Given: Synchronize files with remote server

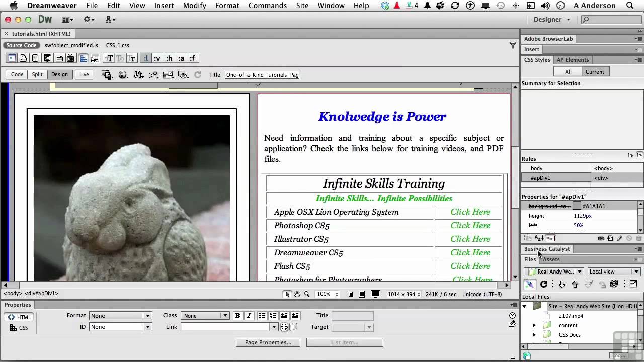Looking at the screenshot, I should tap(614, 284).
